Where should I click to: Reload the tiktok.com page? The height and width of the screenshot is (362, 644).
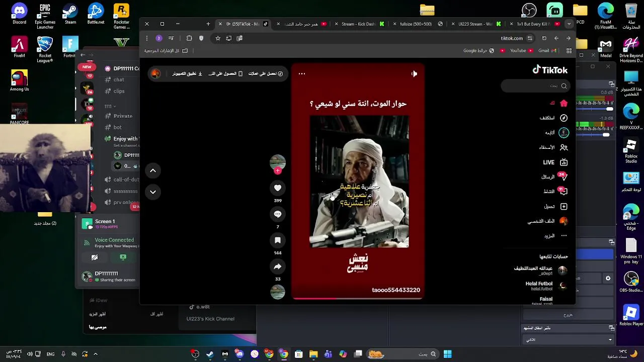(x=544, y=38)
